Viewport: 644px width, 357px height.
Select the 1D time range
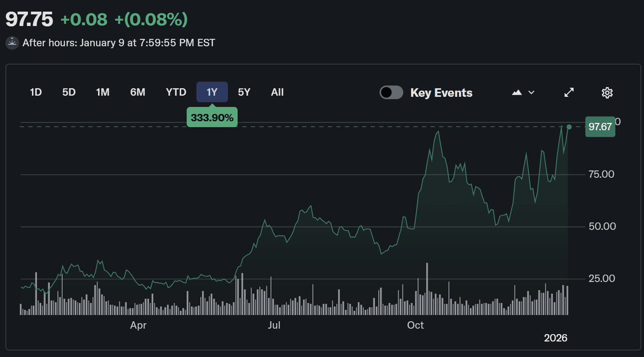click(36, 92)
